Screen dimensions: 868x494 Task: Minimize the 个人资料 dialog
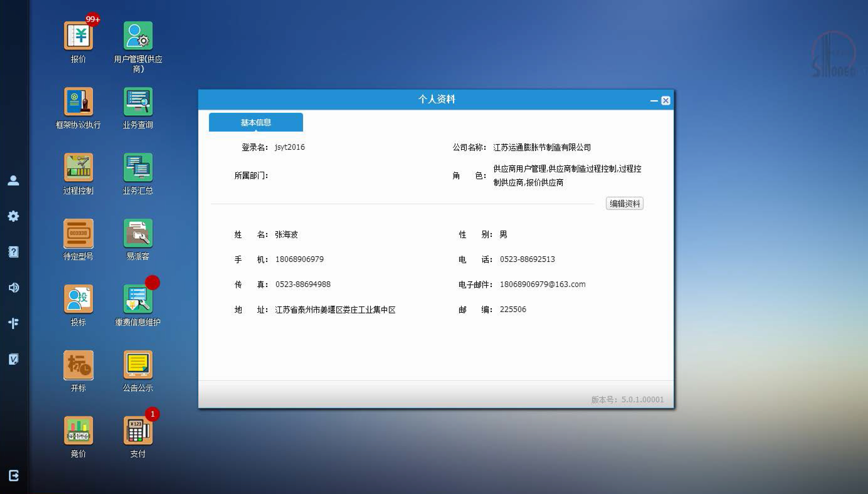(654, 101)
